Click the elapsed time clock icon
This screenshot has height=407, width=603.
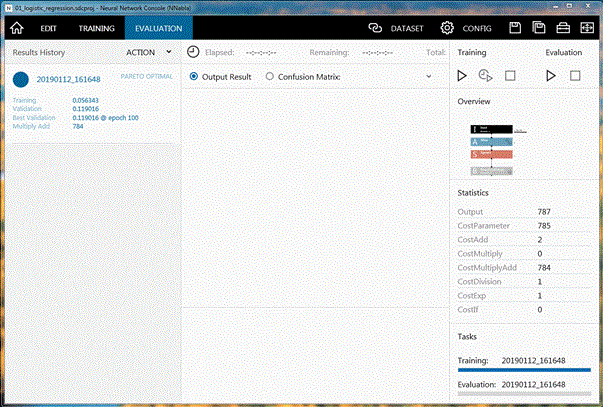(x=193, y=52)
